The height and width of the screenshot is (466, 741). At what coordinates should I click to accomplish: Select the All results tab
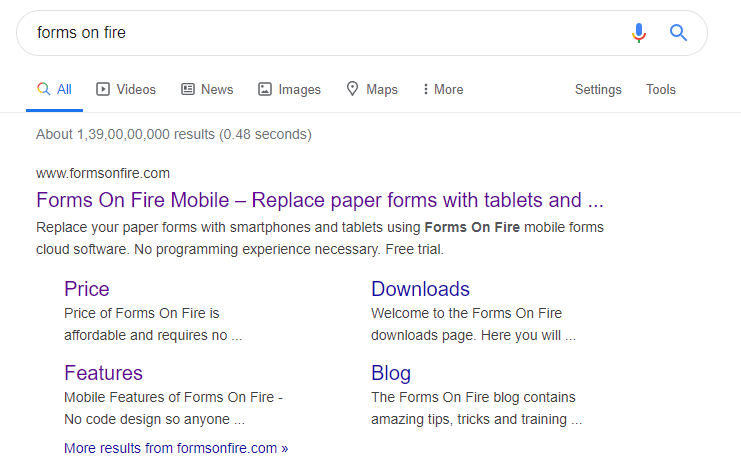click(54, 89)
